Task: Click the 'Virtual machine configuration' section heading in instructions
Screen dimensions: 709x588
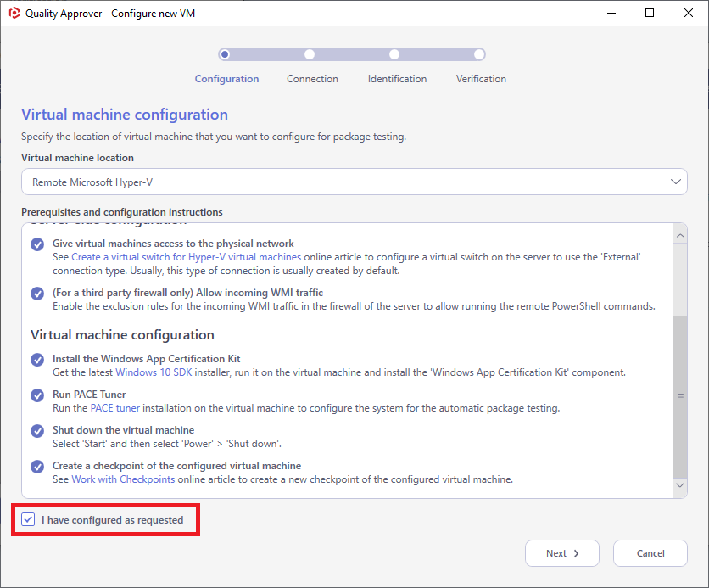Action: [122, 334]
